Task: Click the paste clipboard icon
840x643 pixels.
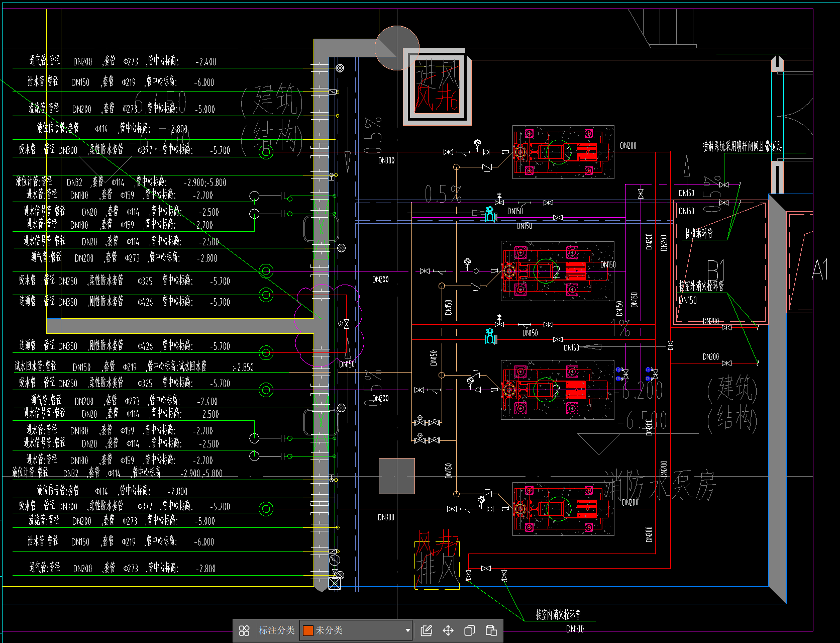Action: coord(491,630)
